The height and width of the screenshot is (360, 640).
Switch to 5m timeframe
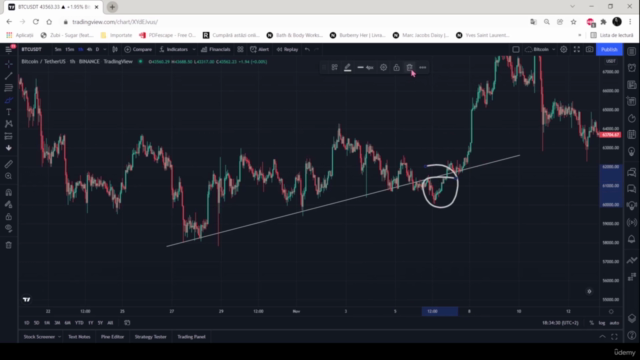coord(58,49)
